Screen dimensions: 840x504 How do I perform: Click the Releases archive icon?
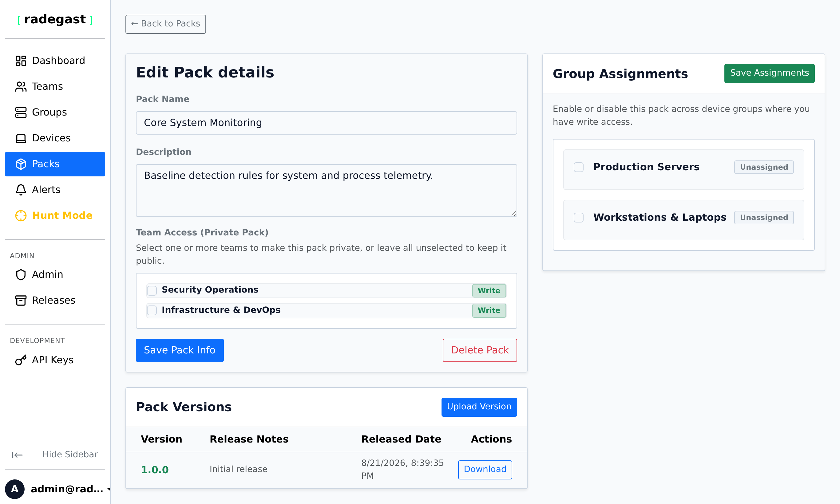[x=21, y=300]
